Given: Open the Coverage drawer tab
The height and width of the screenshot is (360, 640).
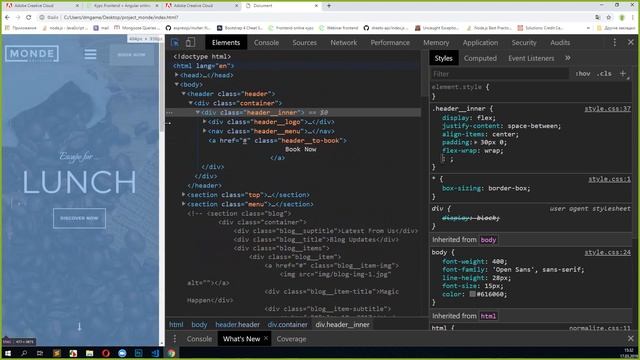Looking at the screenshot, I should [291, 339].
